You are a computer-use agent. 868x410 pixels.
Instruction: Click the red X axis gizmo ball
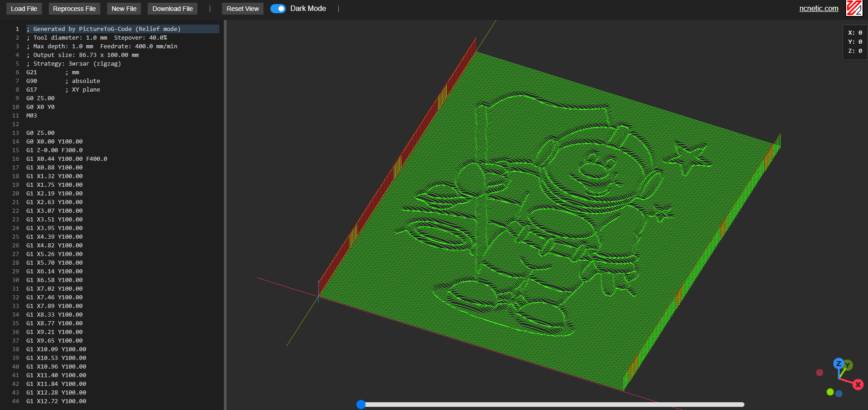[x=858, y=384]
